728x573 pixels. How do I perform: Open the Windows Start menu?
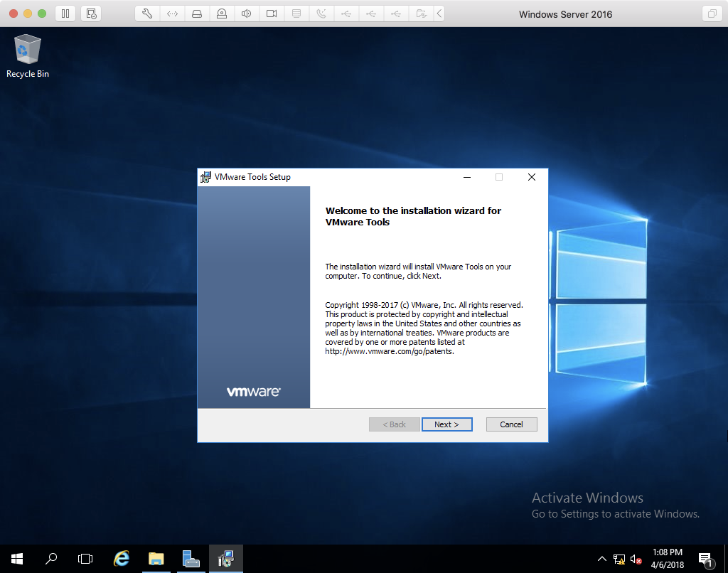(x=17, y=559)
